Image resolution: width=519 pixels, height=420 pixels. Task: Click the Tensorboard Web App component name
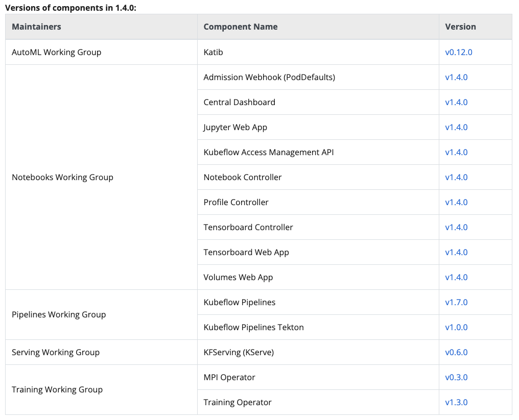(246, 252)
